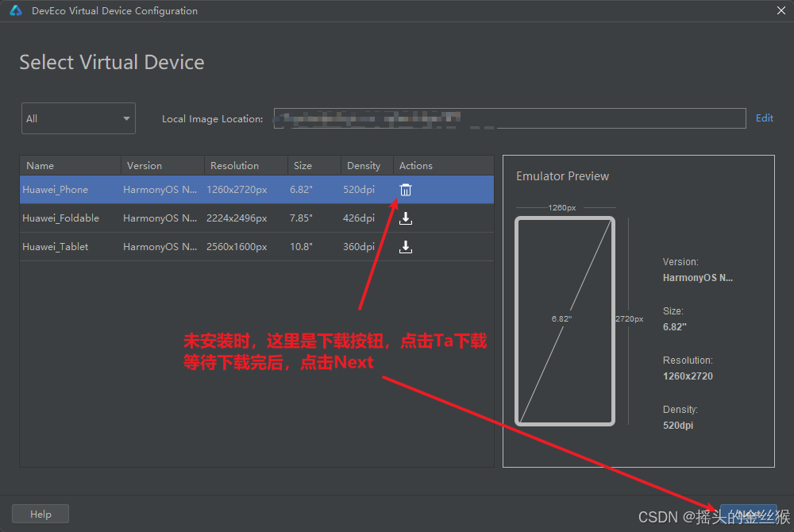Click the Huawei_Tablet HarmonyOS version cell
794x532 pixels.
(160, 247)
